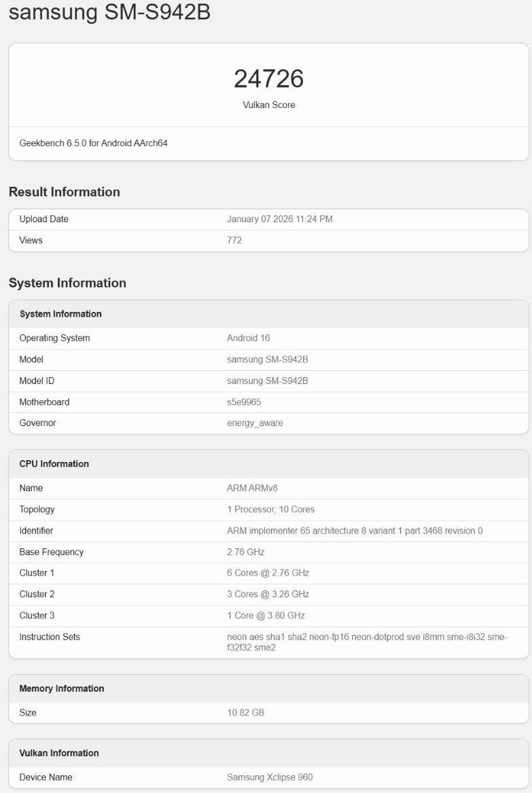Click the Model ID row value
The image size is (532, 793).
(267, 381)
